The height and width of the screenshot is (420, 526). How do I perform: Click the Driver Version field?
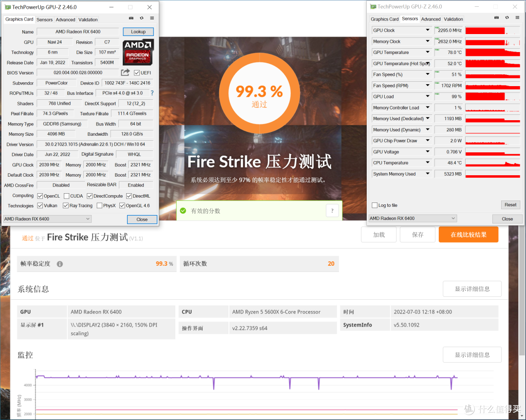pyautogui.click(x=95, y=144)
